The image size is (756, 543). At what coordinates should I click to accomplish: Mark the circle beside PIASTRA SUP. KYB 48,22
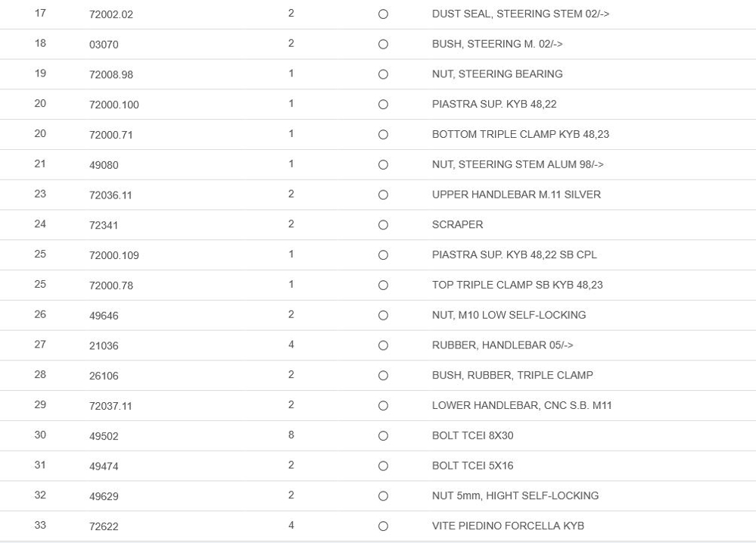point(383,105)
